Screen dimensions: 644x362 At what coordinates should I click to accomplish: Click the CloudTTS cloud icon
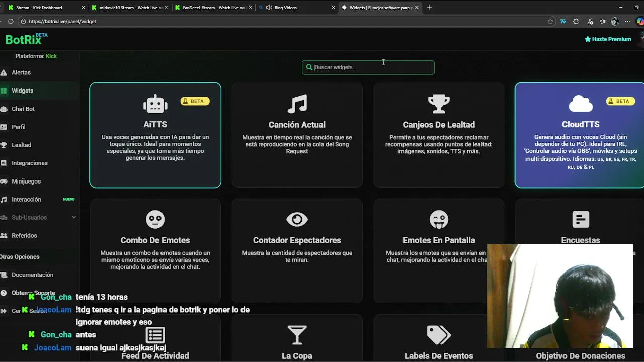[581, 104]
